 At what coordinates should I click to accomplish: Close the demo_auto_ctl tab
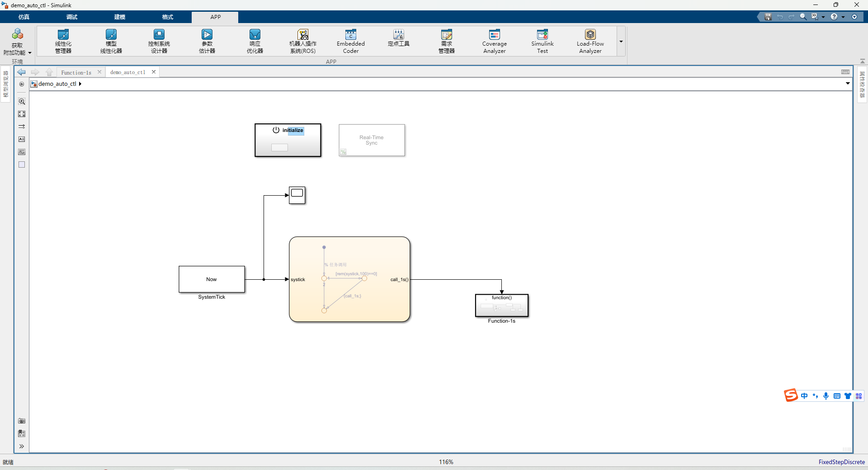[x=154, y=72]
